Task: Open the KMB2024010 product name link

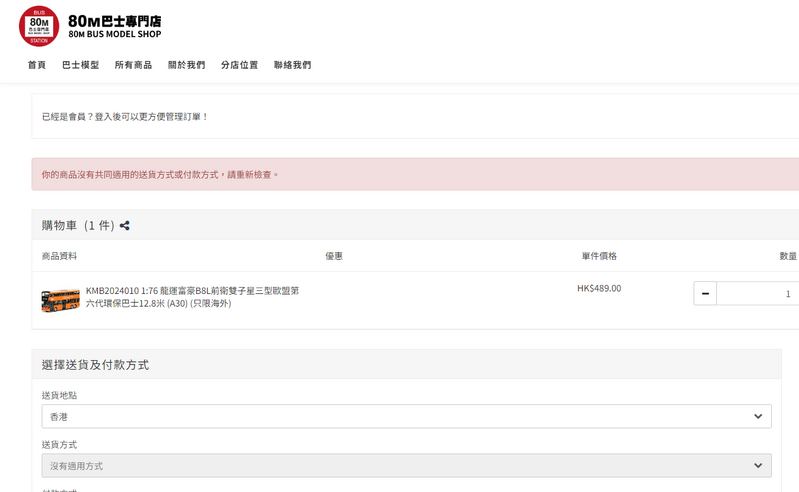Action: 193,297
